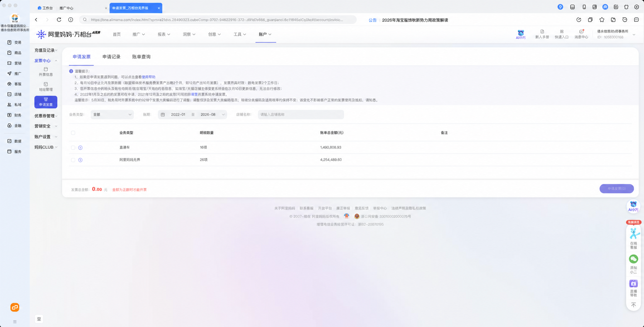Check the 直通车 row checkbox
This screenshot has height=327, width=644.
(x=73, y=147)
